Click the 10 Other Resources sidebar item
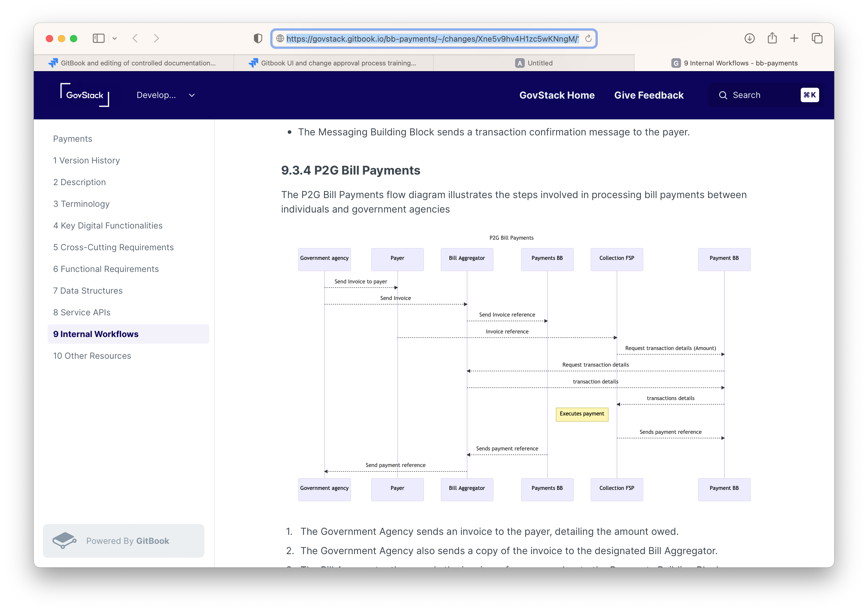Screen dimensions: 868x612 (92, 355)
